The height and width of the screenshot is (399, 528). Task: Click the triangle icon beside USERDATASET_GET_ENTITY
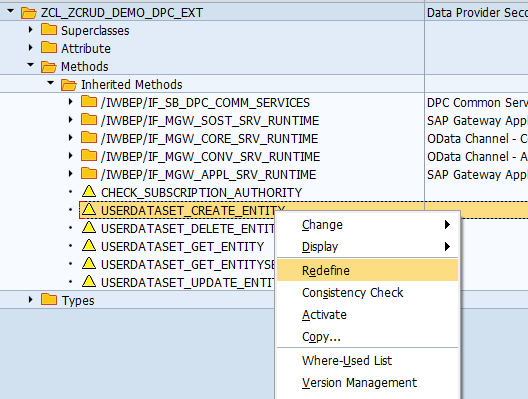[x=89, y=245]
